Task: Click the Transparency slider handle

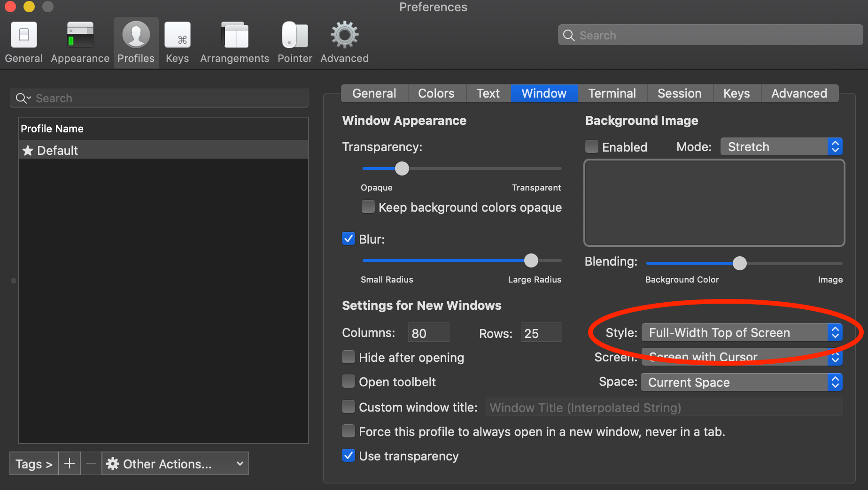Action: [402, 168]
